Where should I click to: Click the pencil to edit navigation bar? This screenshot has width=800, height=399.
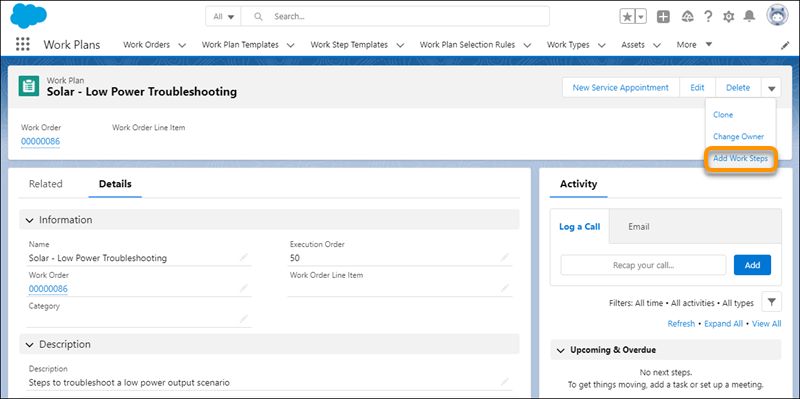pyautogui.click(x=785, y=45)
